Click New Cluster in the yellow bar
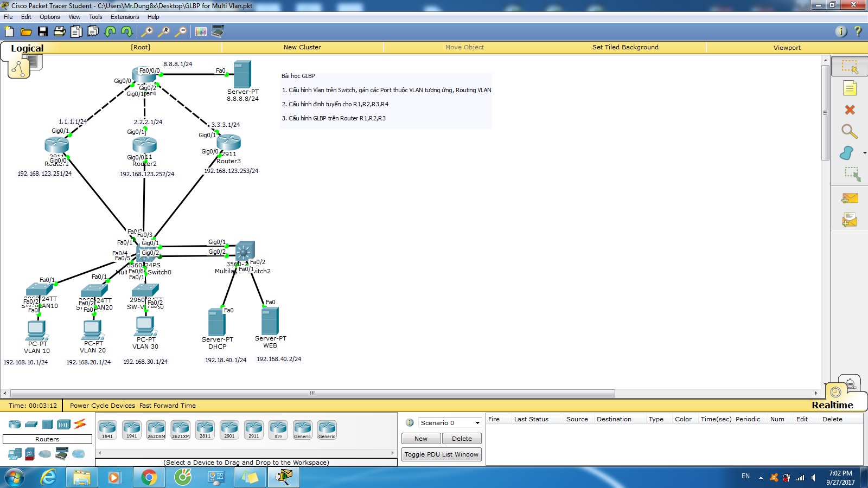 pyautogui.click(x=302, y=47)
